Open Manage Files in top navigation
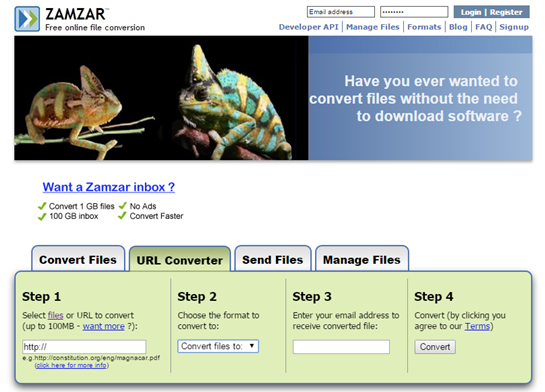The height and width of the screenshot is (392, 545). [373, 27]
